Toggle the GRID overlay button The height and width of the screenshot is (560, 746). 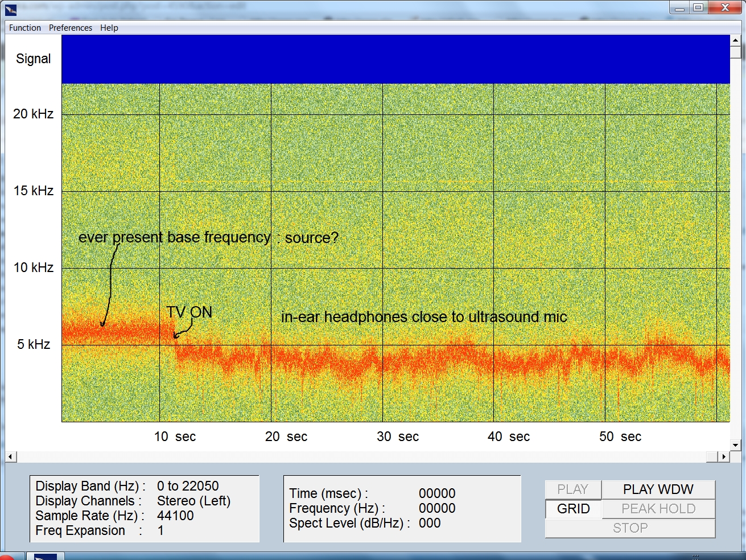tap(573, 509)
